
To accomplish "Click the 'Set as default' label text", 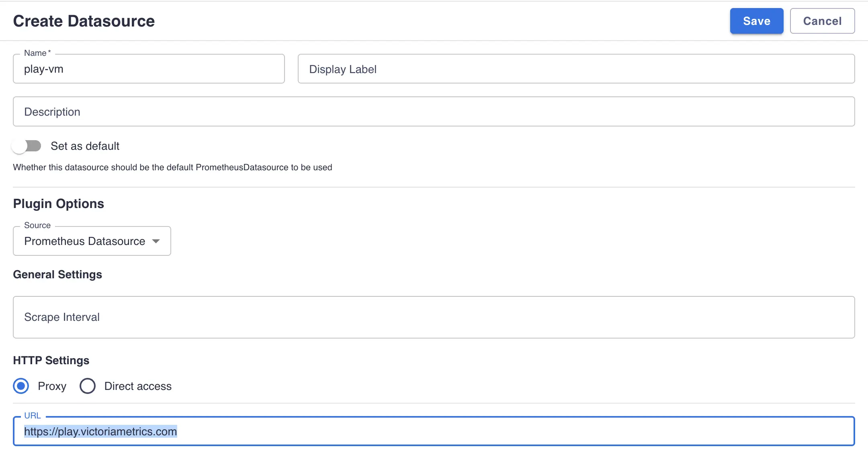I will pos(85,146).
